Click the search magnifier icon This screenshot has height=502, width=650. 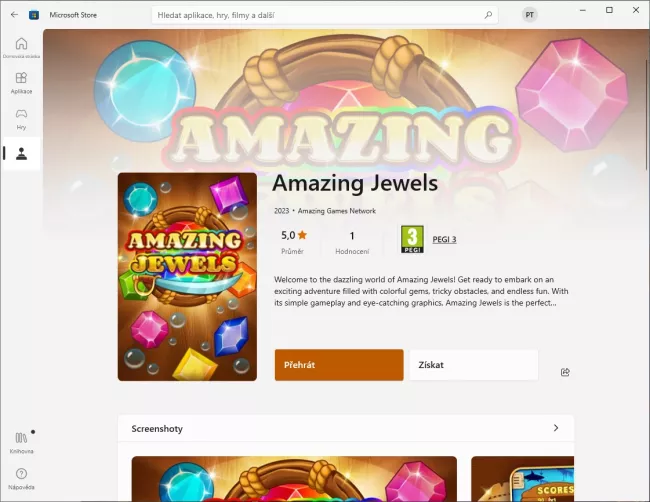(x=488, y=15)
